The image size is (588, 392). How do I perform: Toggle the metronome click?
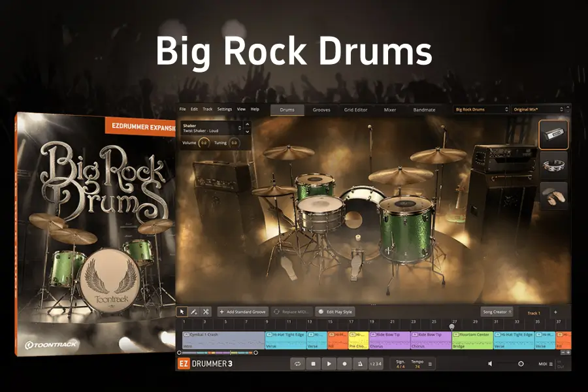[359, 363]
